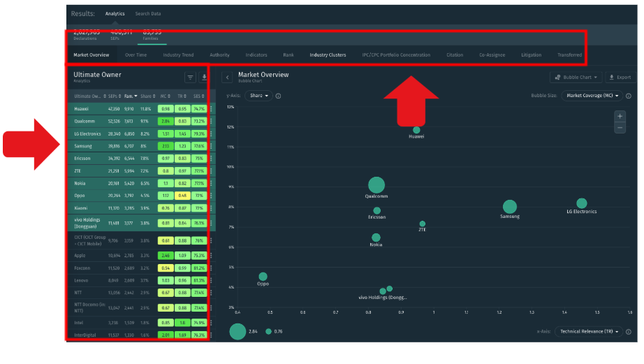644x364 pixels.
Task: Open row options menu for Foxconn
Action: point(211,268)
